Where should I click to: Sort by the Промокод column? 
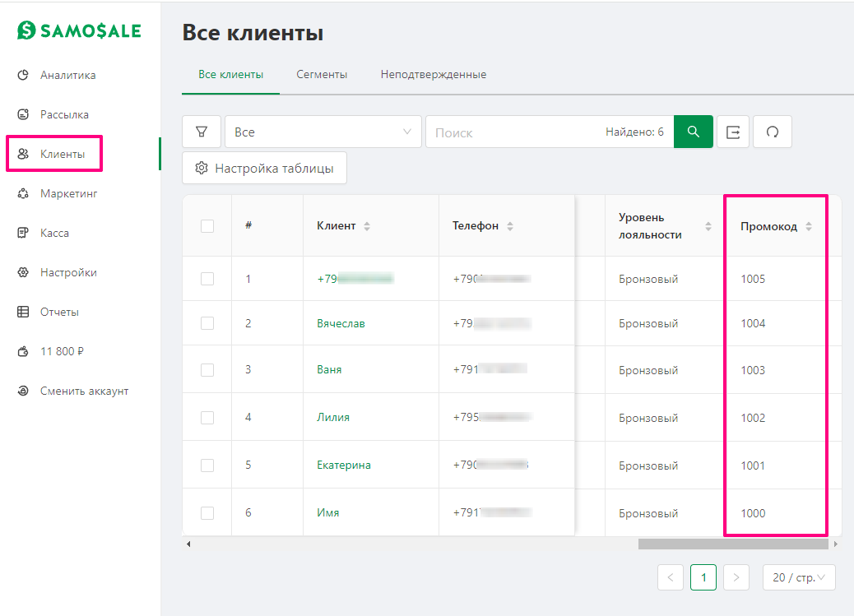click(x=809, y=226)
